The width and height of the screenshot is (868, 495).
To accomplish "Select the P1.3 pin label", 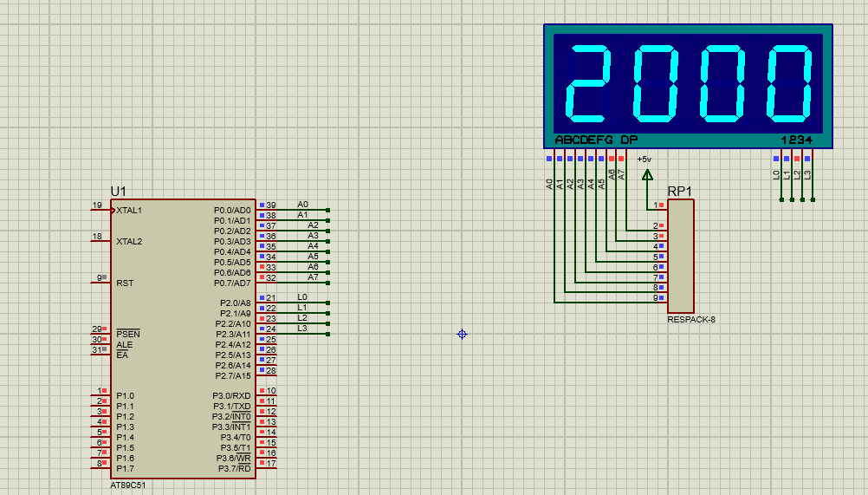I will point(125,427).
